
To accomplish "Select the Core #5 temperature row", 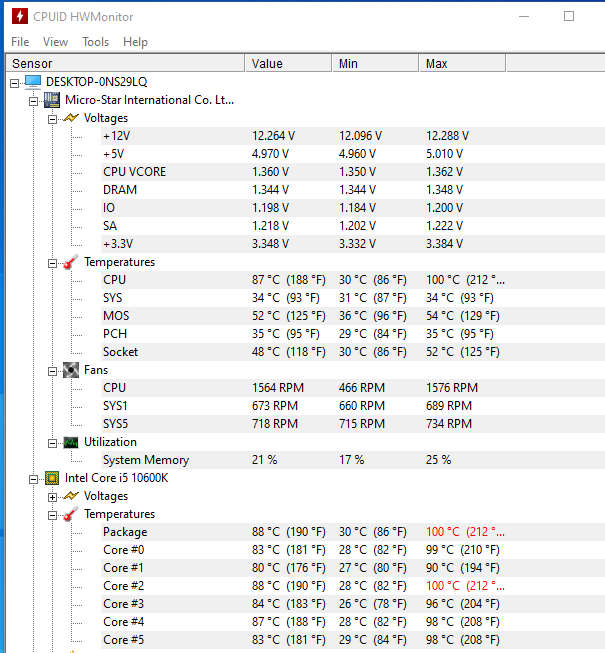I will pyautogui.click(x=353, y=640).
